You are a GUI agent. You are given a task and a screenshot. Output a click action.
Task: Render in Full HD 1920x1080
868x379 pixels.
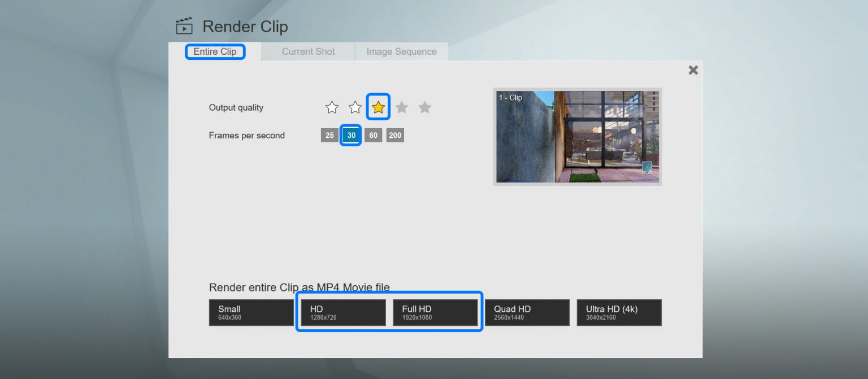pyautogui.click(x=436, y=312)
